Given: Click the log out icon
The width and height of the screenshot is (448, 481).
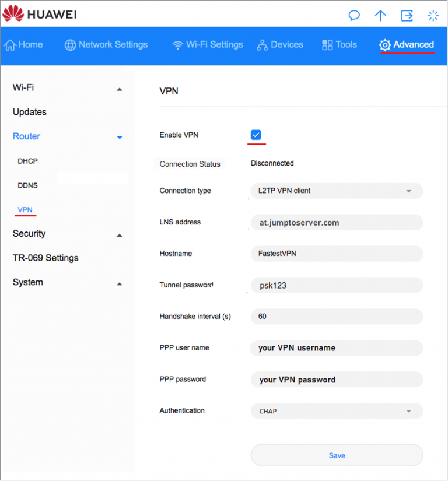Looking at the screenshot, I should point(407,16).
